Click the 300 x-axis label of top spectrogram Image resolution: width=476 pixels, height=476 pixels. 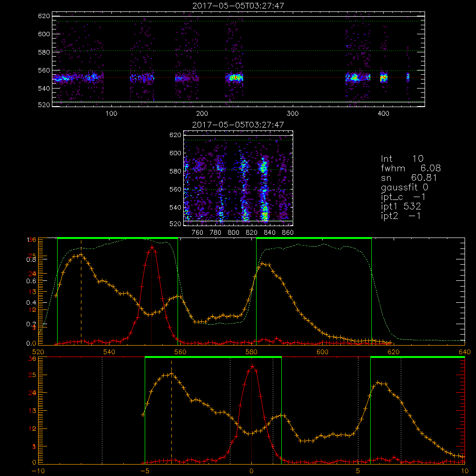(x=293, y=114)
